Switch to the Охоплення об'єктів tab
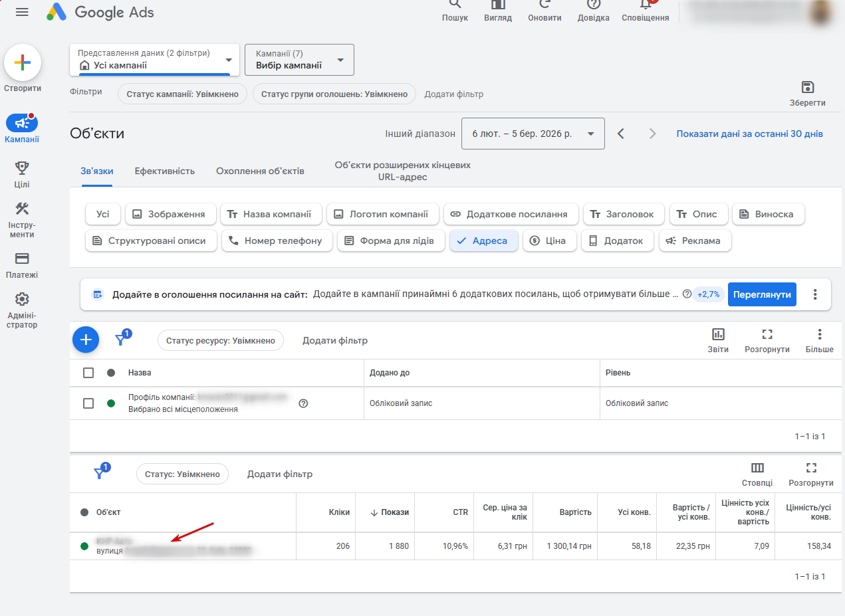Screen dimensions: 845x616 tap(260, 171)
